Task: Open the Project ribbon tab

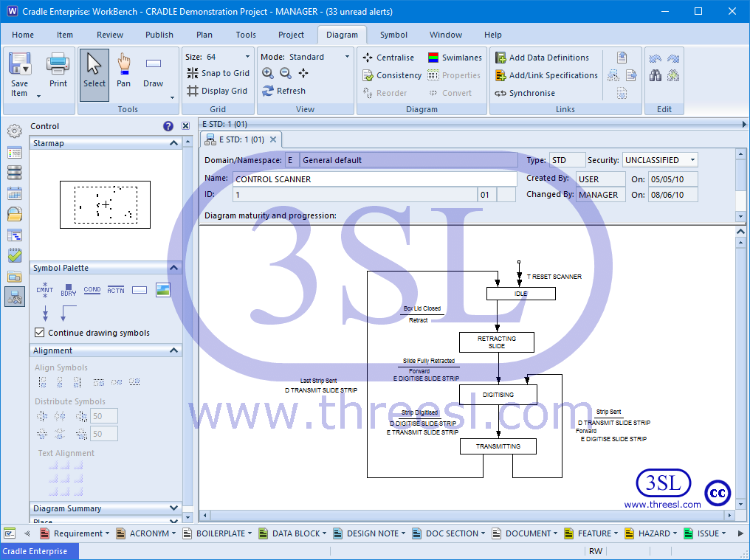Action: click(x=291, y=35)
